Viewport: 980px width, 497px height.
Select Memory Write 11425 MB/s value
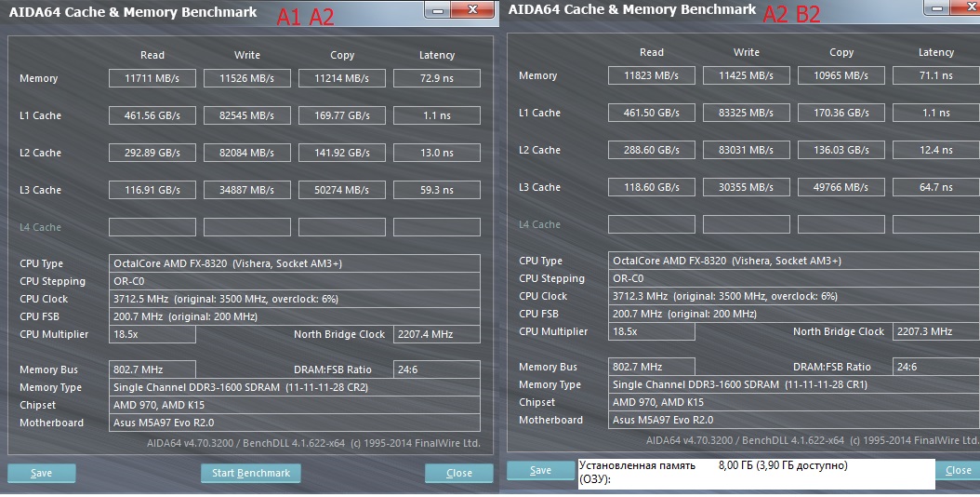747,75
